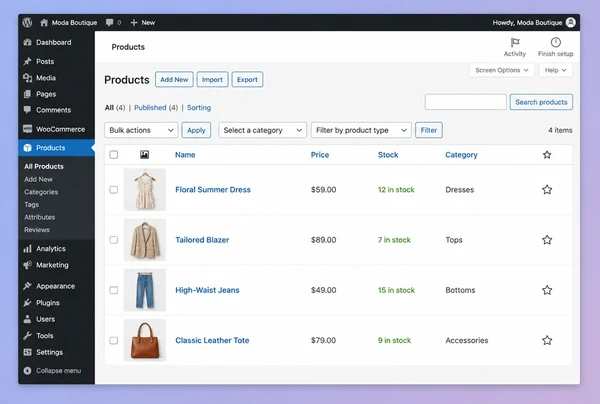600x404 pixels.
Task: Feature Classic Leather Tote with star
Action: tap(547, 340)
